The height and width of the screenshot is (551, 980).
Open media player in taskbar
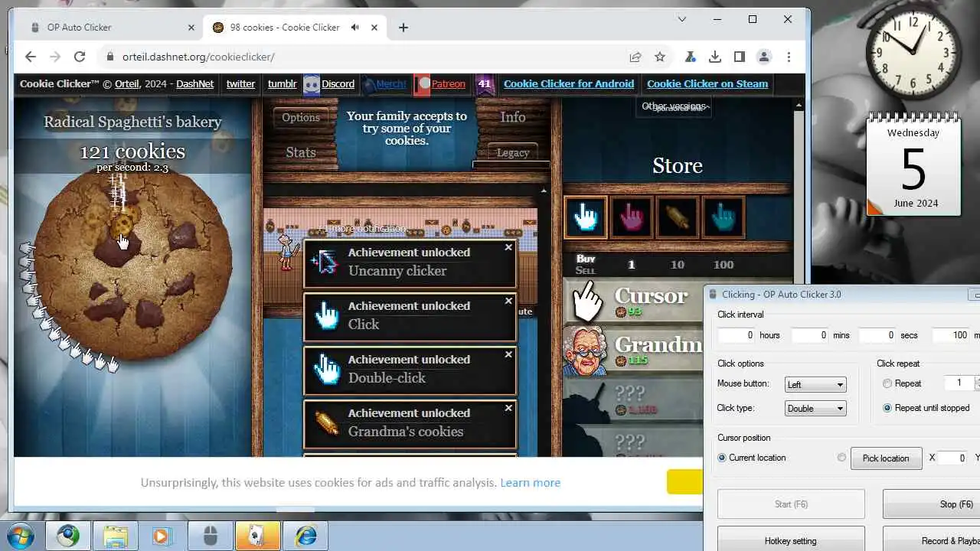162,536
